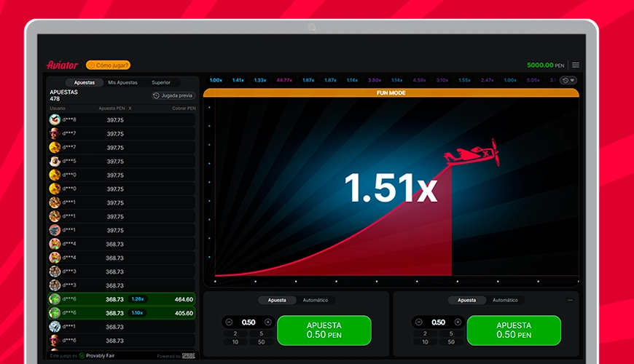Click right bet amount field 0.50
The image size is (634, 364).
[438, 323]
